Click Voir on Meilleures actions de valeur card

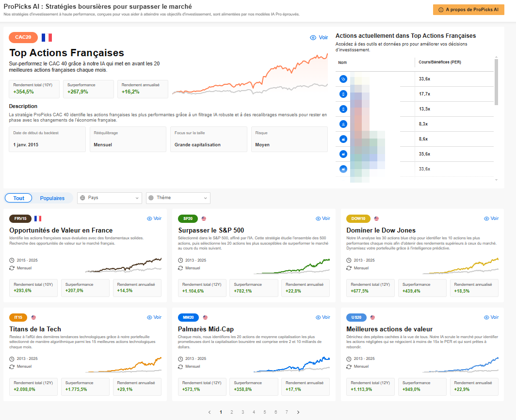[x=491, y=317]
